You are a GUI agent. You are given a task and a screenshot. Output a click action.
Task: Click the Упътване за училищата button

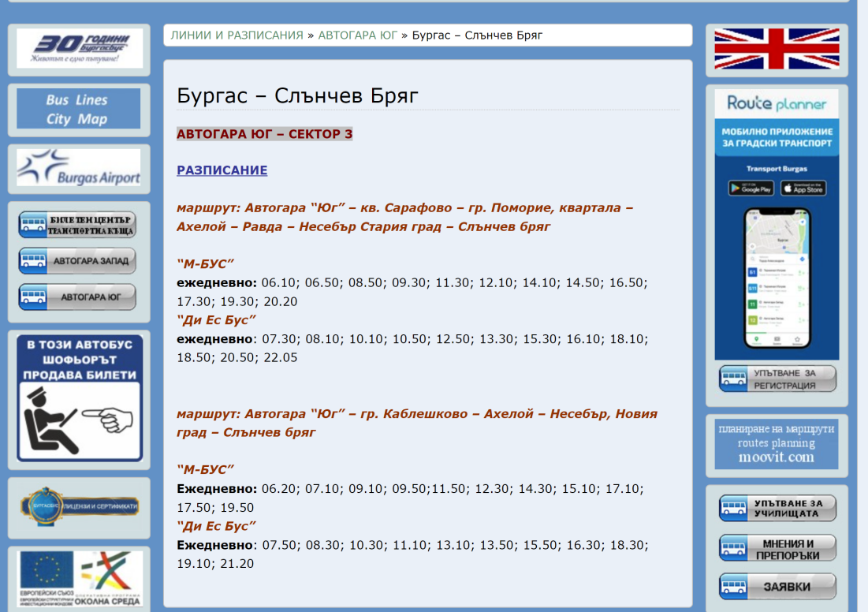pyautogui.click(x=777, y=508)
